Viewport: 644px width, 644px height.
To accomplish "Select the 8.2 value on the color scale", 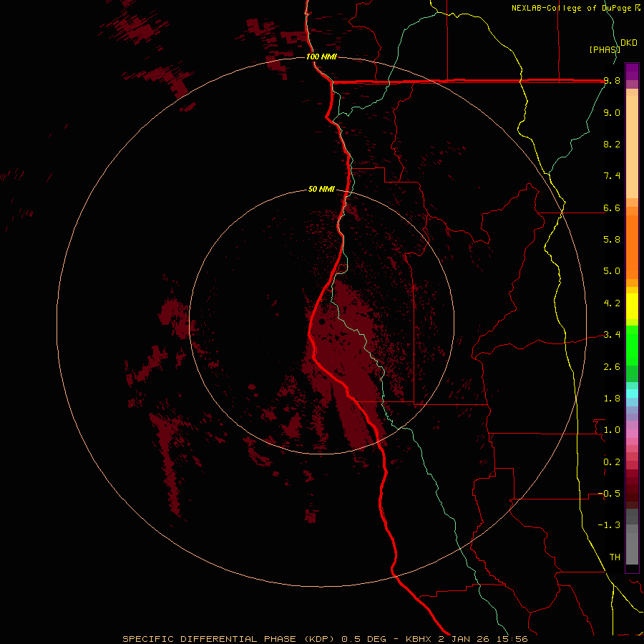I will point(612,144).
